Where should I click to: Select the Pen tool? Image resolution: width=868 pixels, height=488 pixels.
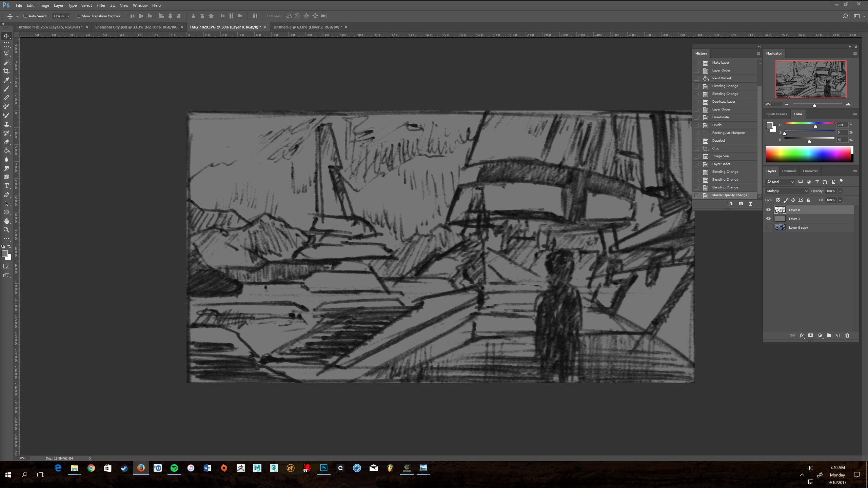point(6,195)
